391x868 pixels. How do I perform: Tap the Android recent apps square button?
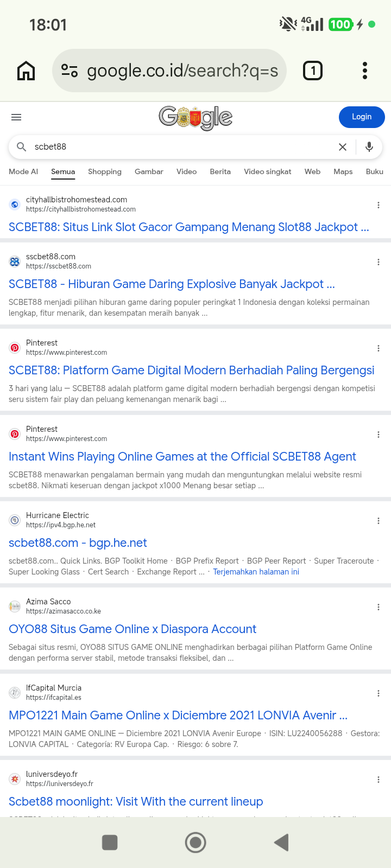(x=110, y=843)
